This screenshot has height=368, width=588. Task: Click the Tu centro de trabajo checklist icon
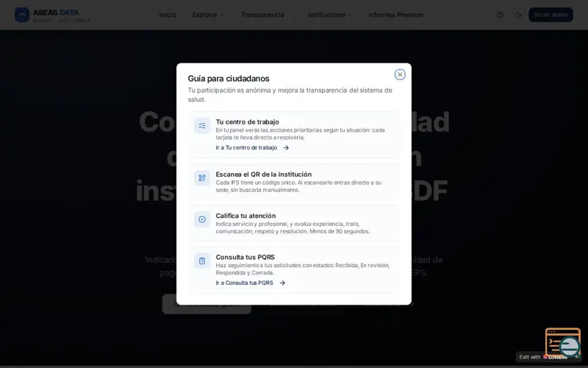202,125
